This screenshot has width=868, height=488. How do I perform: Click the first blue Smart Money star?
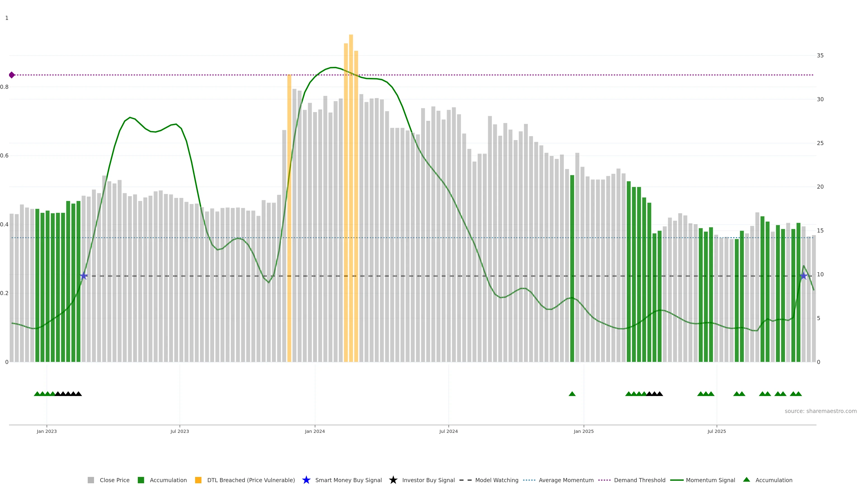click(84, 276)
